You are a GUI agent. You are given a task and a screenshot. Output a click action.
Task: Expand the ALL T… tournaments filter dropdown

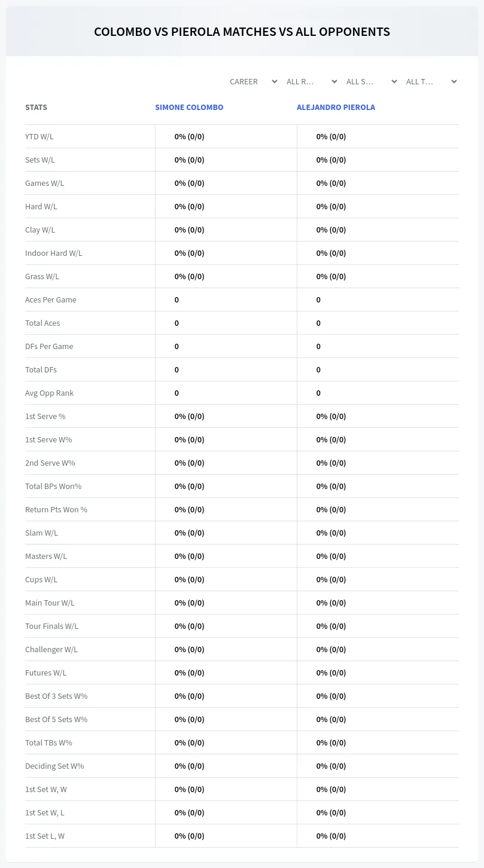point(431,81)
